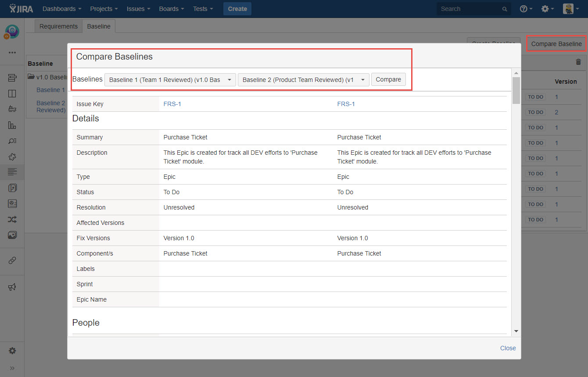
Task: Click the Version column header
Action: (x=566, y=82)
